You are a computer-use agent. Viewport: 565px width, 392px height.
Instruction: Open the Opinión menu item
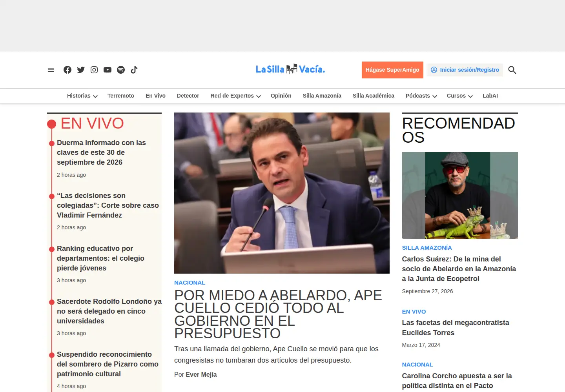(281, 96)
